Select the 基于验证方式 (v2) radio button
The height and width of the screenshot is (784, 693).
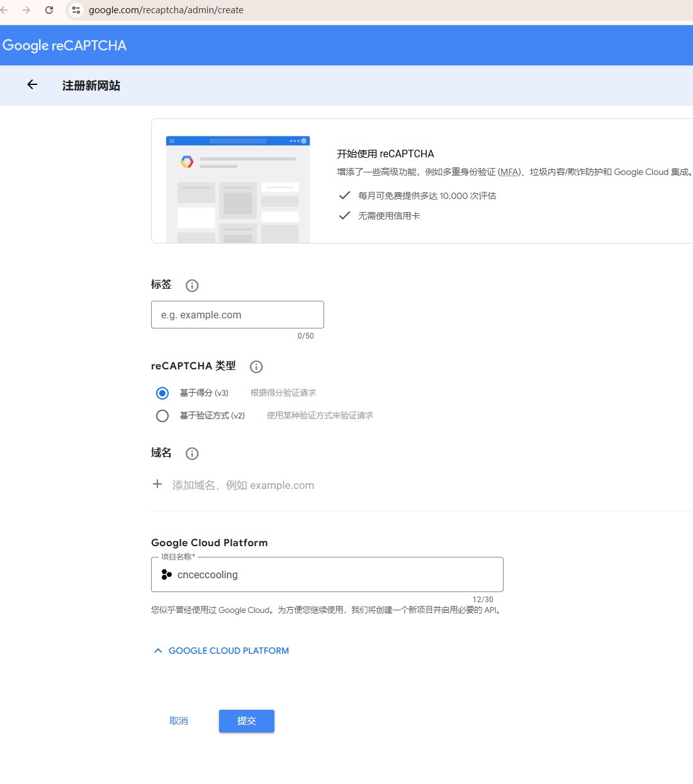[x=162, y=415]
